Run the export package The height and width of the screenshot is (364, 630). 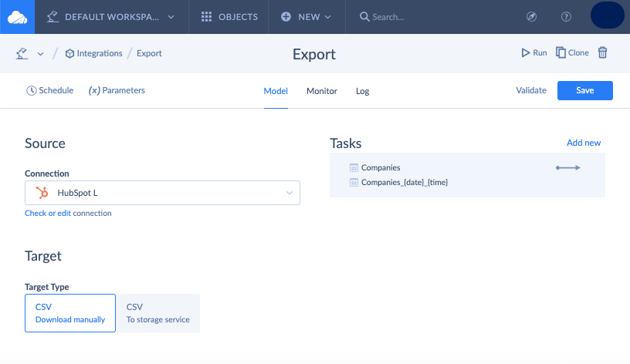click(x=534, y=52)
